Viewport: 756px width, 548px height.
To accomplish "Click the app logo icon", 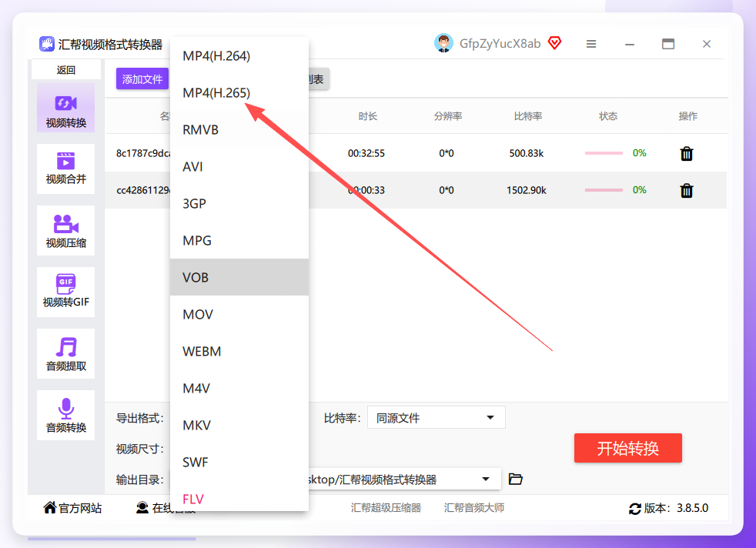I will pyautogui.click(x=47, y=44).
